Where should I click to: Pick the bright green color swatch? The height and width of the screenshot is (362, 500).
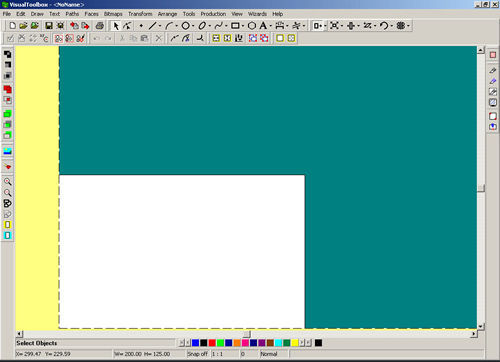(x=220, y=343)
